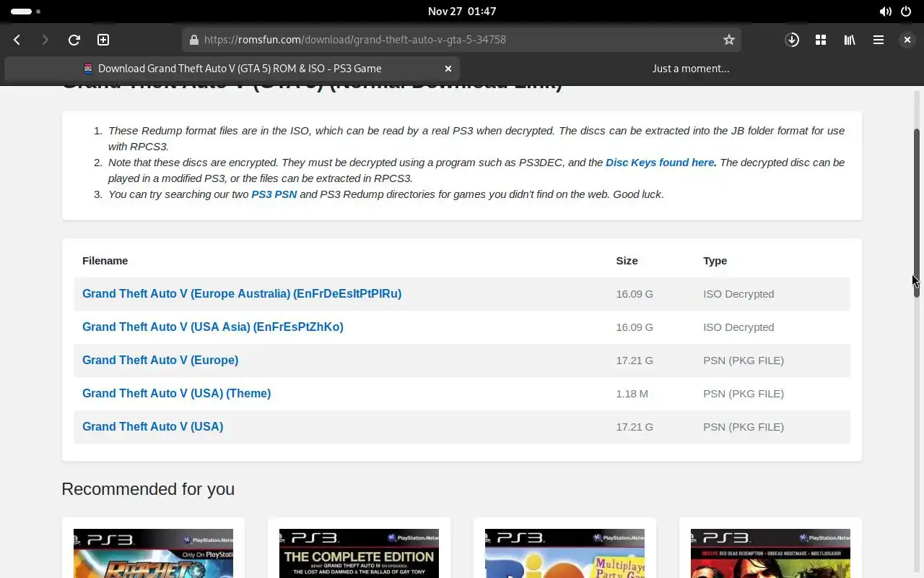Click the 'Recommended for you' heading
The image size is (924, 578).
coord(148,489)
